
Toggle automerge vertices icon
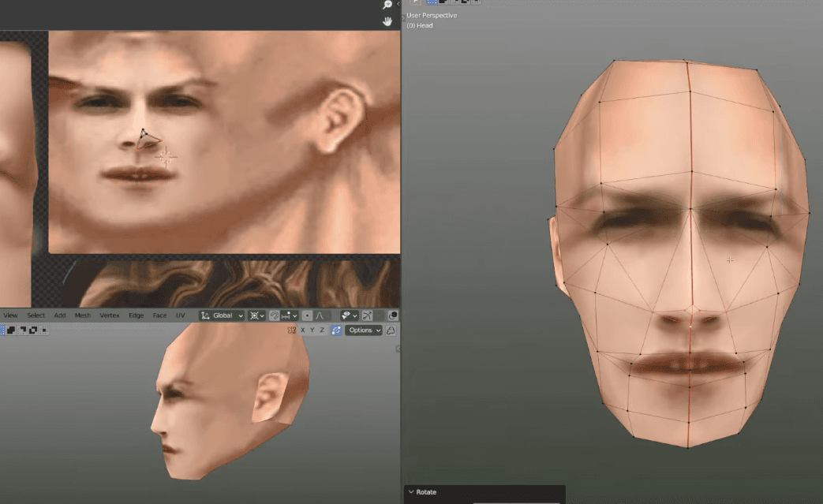(x=336, y=330)
